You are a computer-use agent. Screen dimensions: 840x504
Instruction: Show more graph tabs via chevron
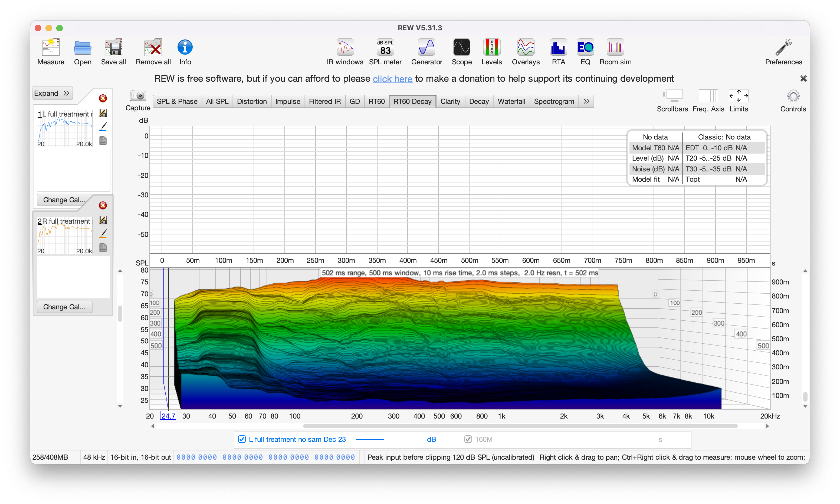point(586,101)
